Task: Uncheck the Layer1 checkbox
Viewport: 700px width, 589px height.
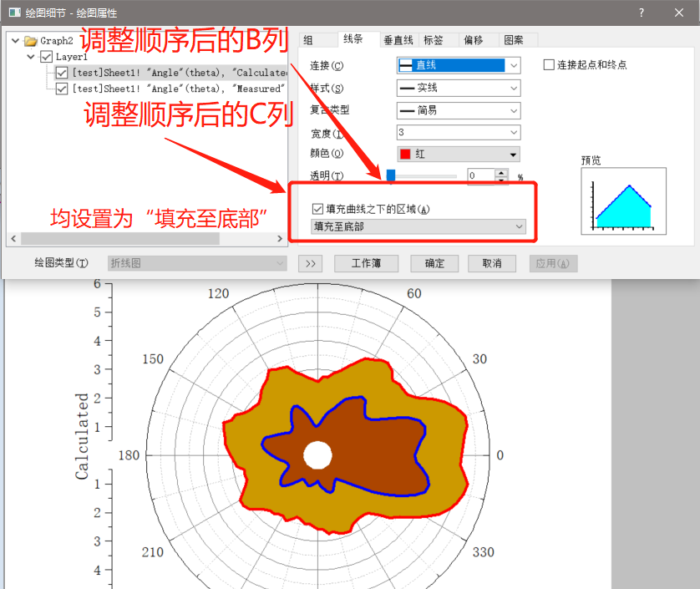Action: 47,57
